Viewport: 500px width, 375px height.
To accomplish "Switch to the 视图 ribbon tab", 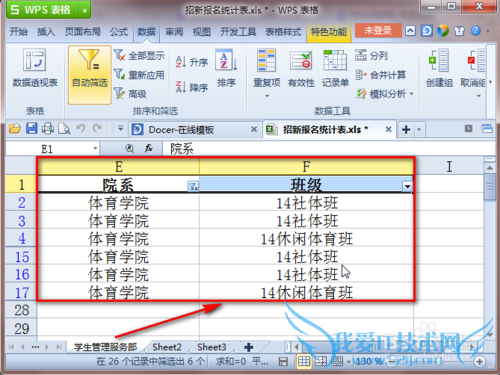I will pyautogui.click(x=202, y=32).
